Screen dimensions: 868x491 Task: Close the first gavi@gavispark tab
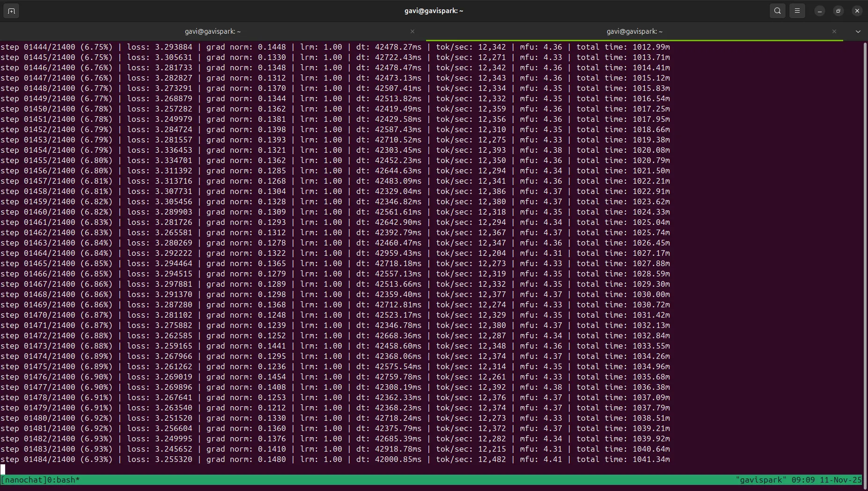click(x=412, y=31)
